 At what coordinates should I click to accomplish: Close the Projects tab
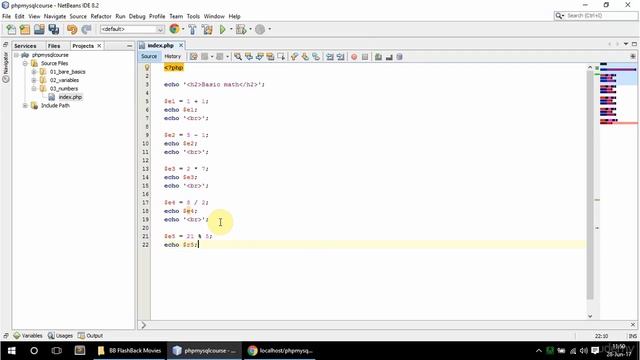pyautogui.click(x=99, y=46)
